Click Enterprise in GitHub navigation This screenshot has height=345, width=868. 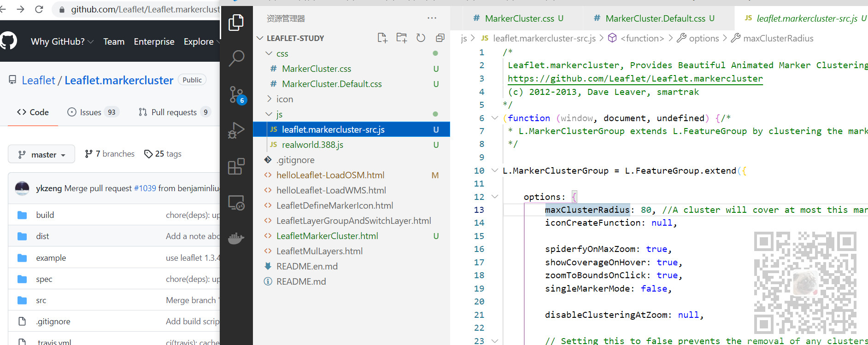point(154,41)
